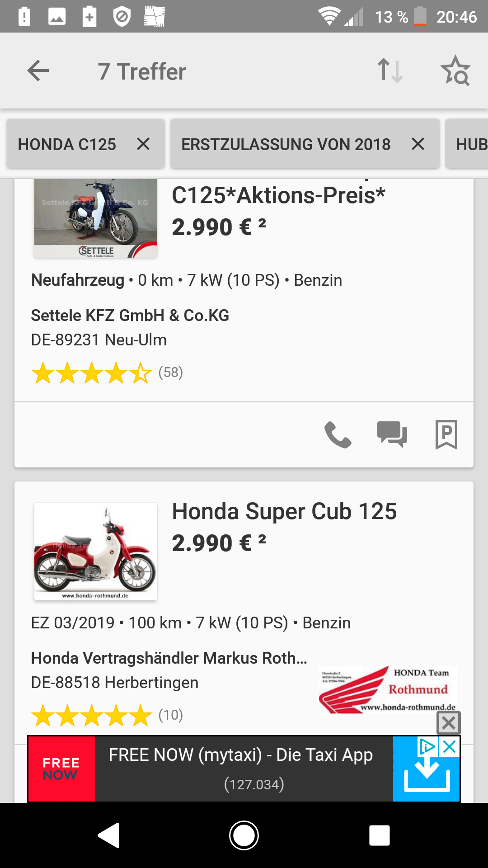The image size is (488, 868).
Task: Close the FREE NOW ad banner
Action: tap(449, 723)
